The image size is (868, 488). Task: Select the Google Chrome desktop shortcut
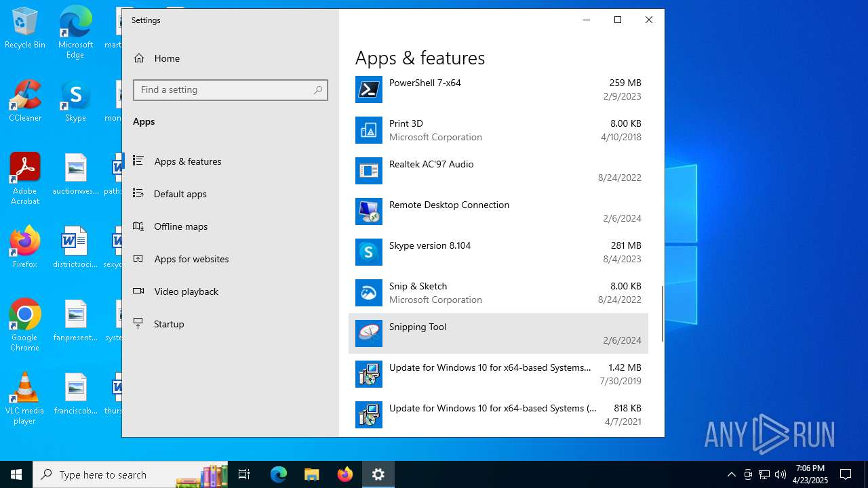25,325
